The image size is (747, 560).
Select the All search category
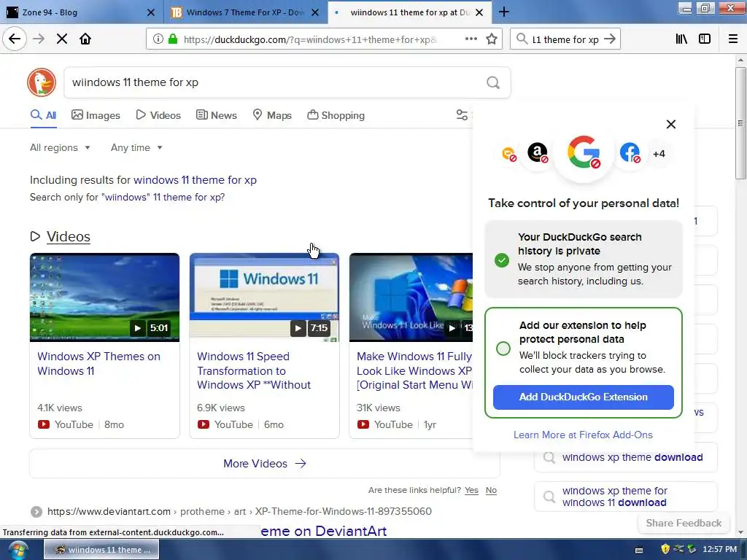(x=43, y=115)
